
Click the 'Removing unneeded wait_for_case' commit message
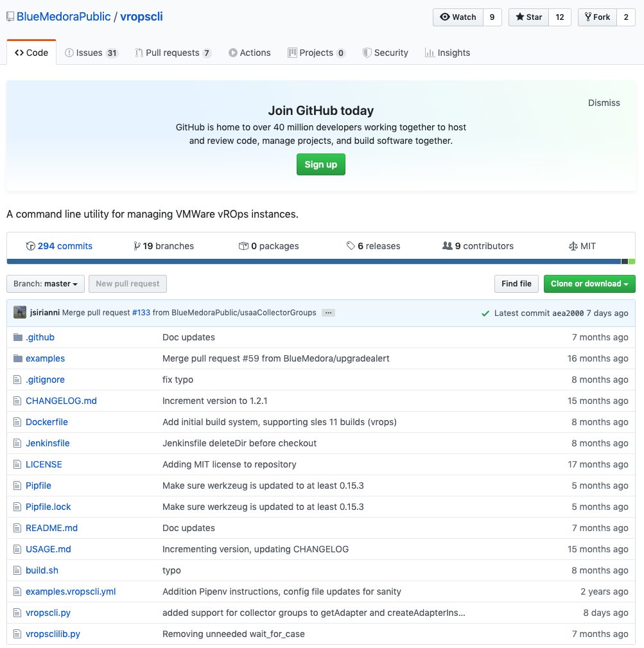point(233,634)
